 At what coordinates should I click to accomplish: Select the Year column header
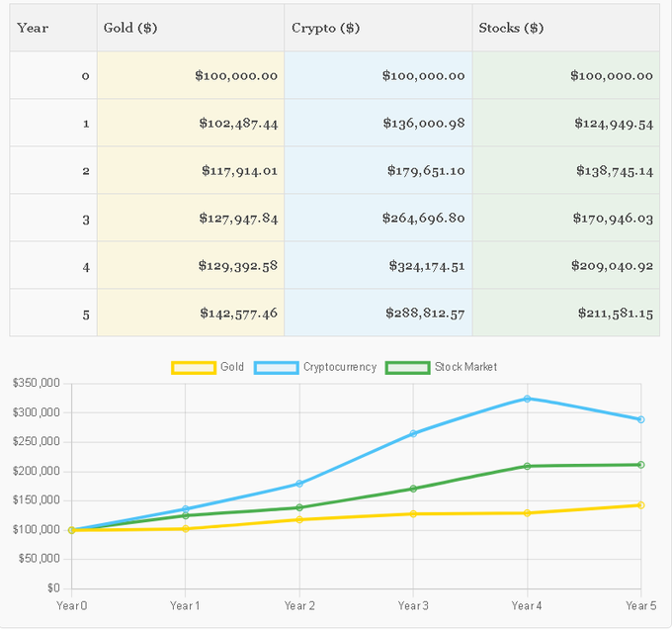53,28
